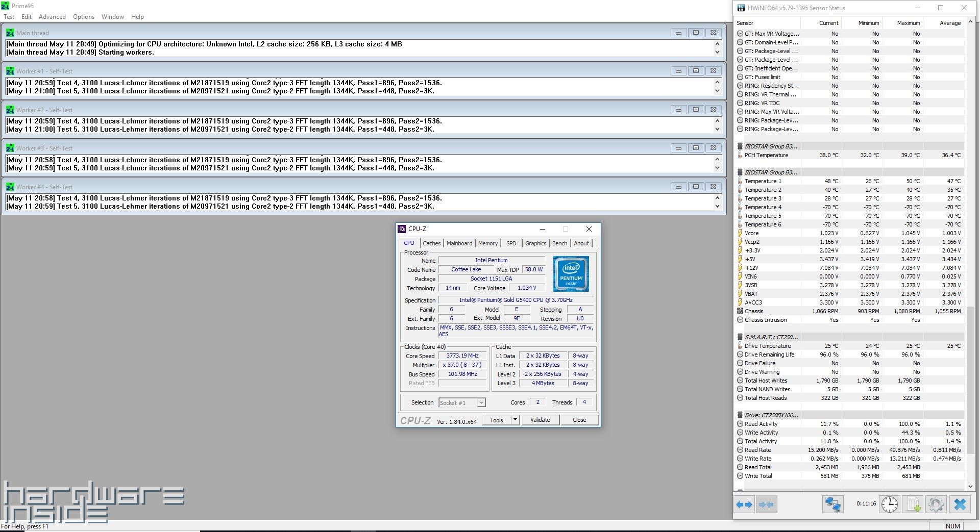Switch to the Bench tab in CPU-Z

tap(559, 243)
